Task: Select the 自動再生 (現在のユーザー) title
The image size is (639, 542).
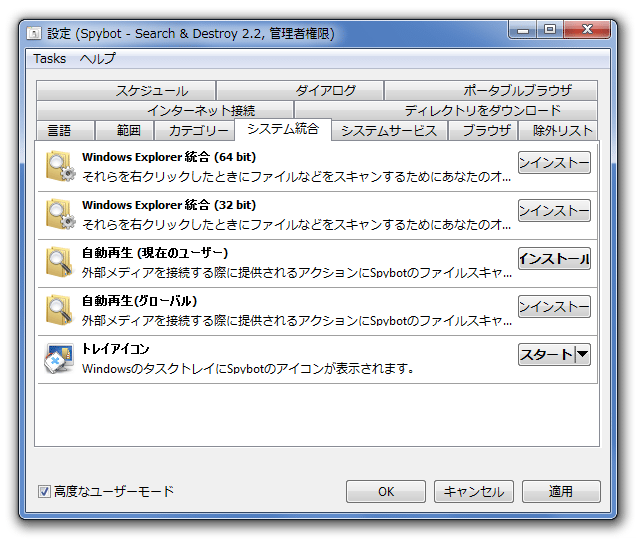Action: [x=154, y=253]
